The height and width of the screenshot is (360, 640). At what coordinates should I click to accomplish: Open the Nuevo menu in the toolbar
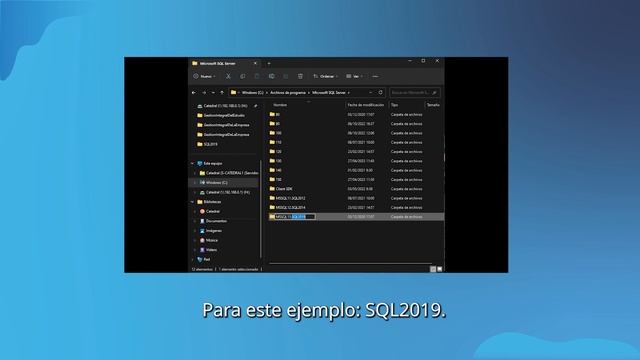click(x=204, y=76)
